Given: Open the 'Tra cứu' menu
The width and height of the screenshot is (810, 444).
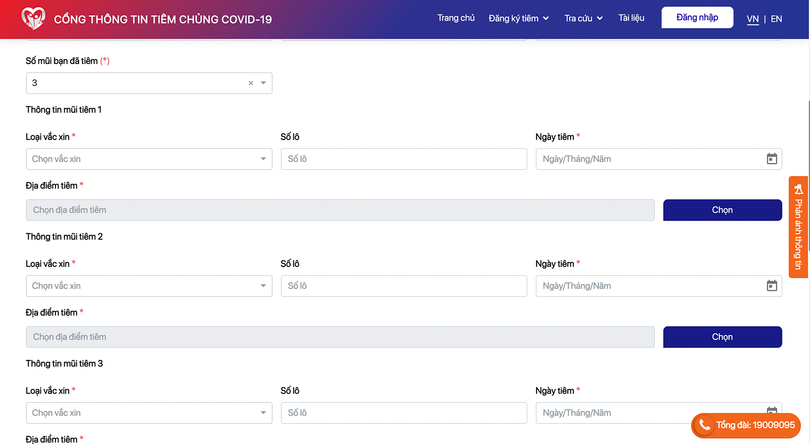Looking at the screenshot, I should 583,18.
